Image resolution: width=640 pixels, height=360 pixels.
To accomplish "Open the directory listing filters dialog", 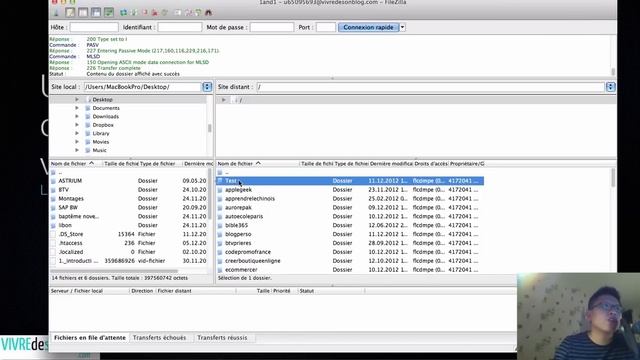I will tap(178, 13).
